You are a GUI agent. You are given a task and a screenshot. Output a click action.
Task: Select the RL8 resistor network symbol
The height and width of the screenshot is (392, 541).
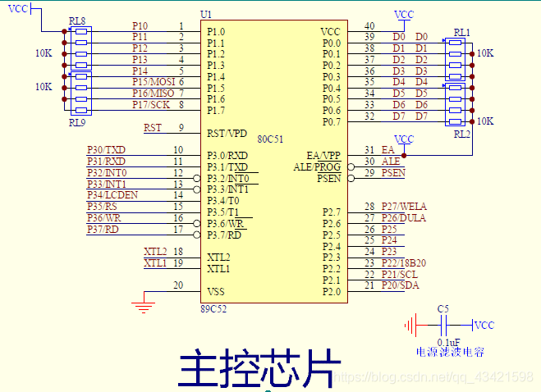(x=81, y=48)
